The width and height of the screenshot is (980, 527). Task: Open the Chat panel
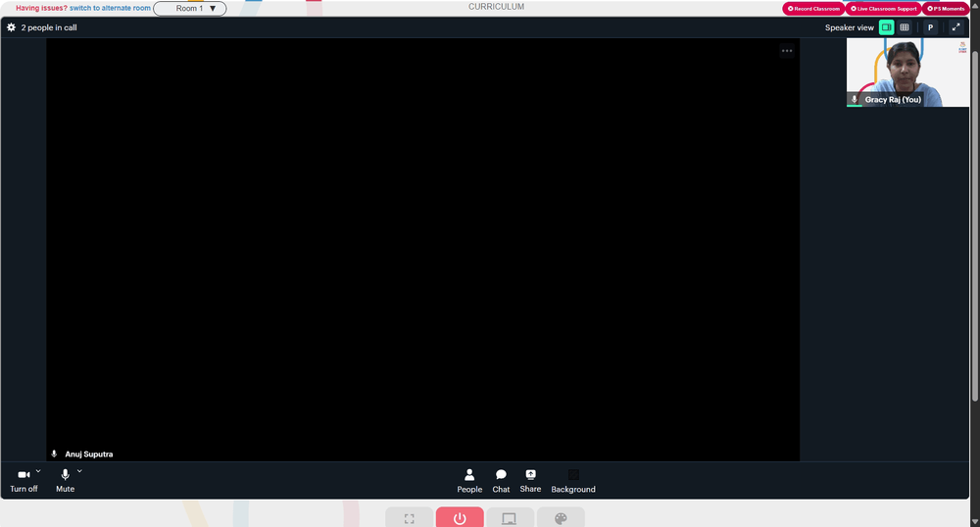point(501,481)
